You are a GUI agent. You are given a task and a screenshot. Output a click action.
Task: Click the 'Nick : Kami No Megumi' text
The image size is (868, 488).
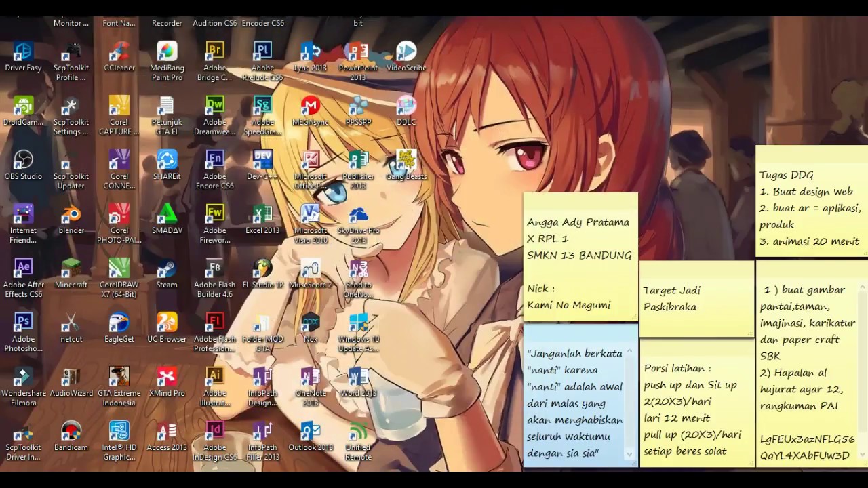pos(568,297)
